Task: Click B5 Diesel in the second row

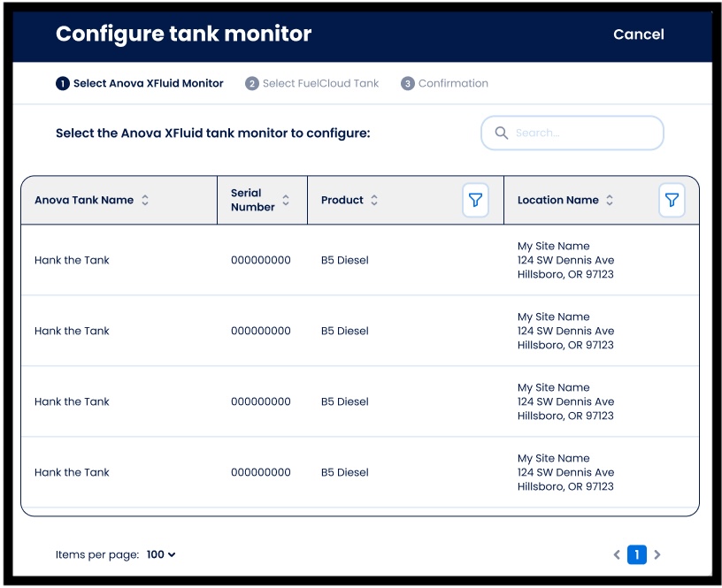Action: click(x=345, y=332)
